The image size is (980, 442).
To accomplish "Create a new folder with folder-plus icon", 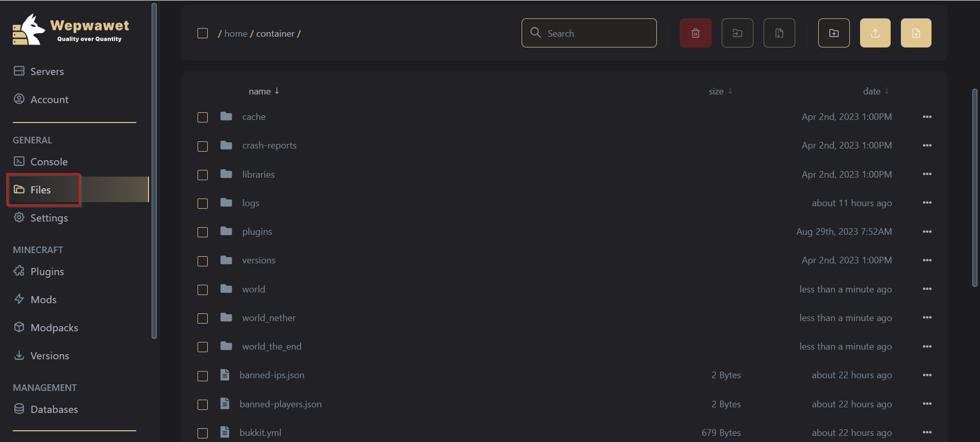I will tap(834, 33).
